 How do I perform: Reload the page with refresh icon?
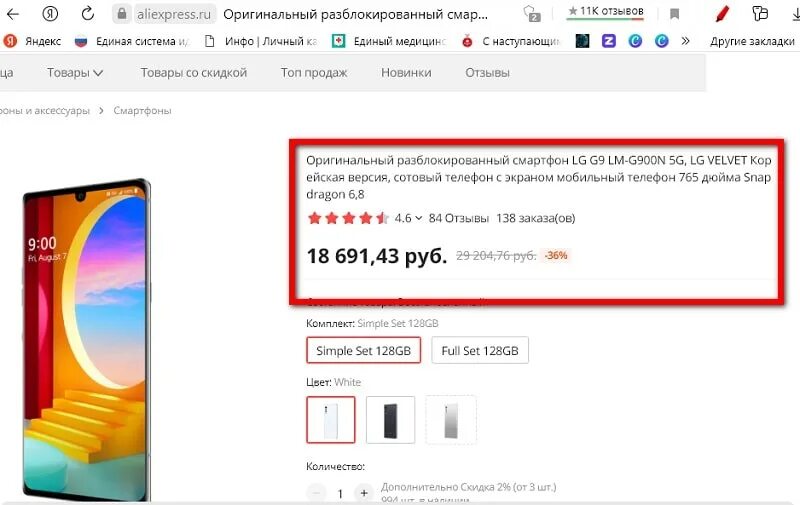click(x=88, y=14)
